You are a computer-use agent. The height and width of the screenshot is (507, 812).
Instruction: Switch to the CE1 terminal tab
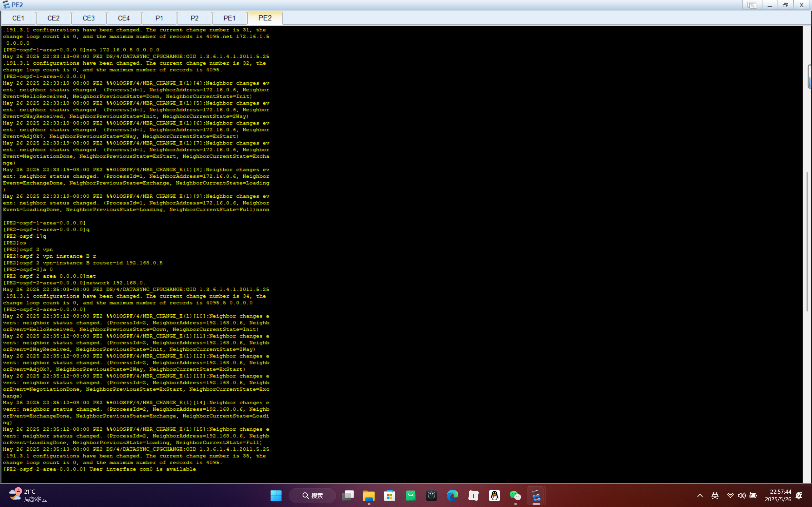(x=18, y=18)
